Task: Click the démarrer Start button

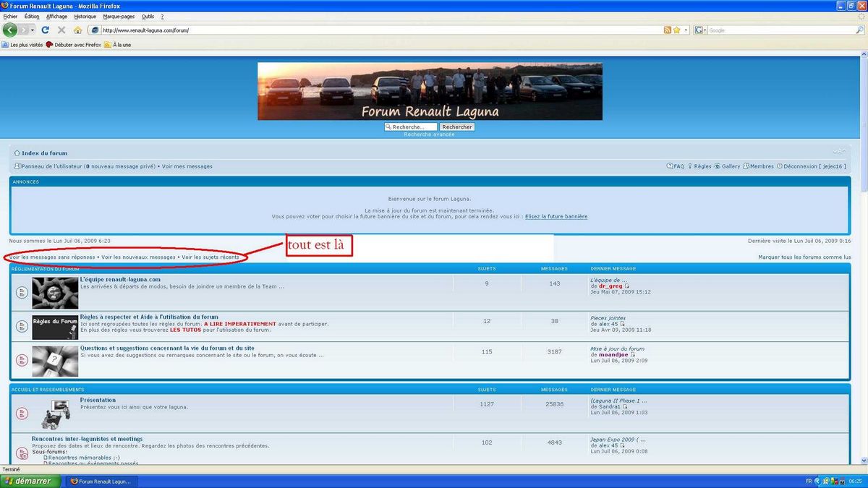Action: coord(30,481)
